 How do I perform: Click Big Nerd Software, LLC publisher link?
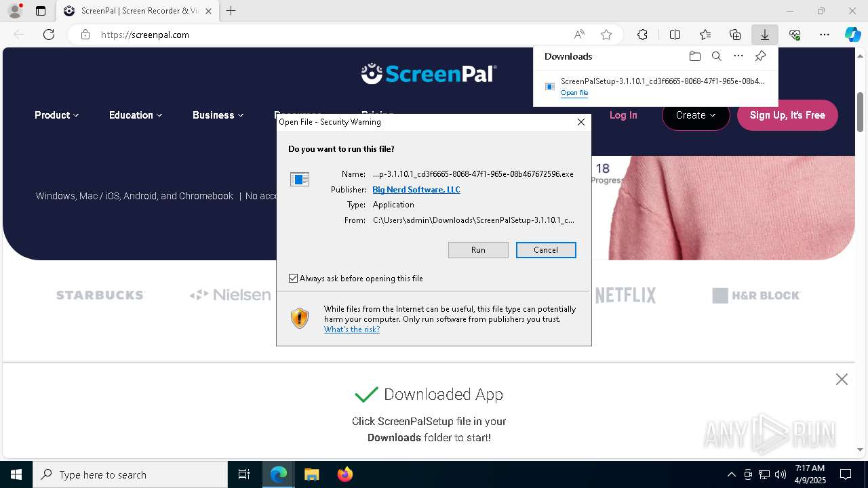[416, 190]
